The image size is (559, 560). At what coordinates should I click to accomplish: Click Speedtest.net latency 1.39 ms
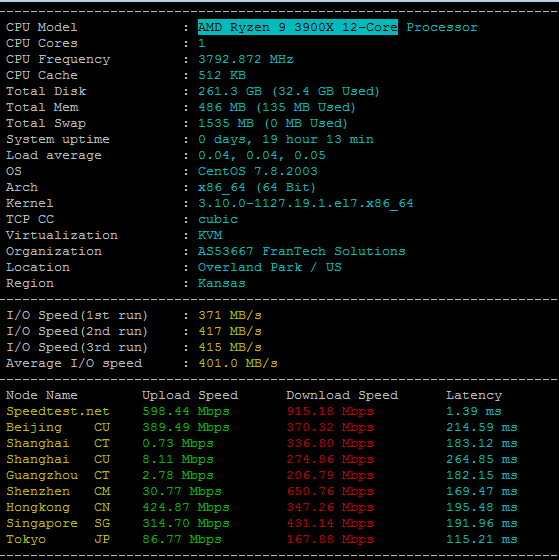[x=474, y=411]
